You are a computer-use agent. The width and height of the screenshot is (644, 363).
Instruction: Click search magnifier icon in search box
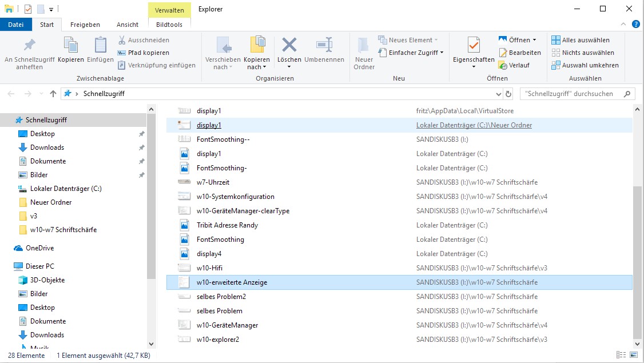point(627,94)
